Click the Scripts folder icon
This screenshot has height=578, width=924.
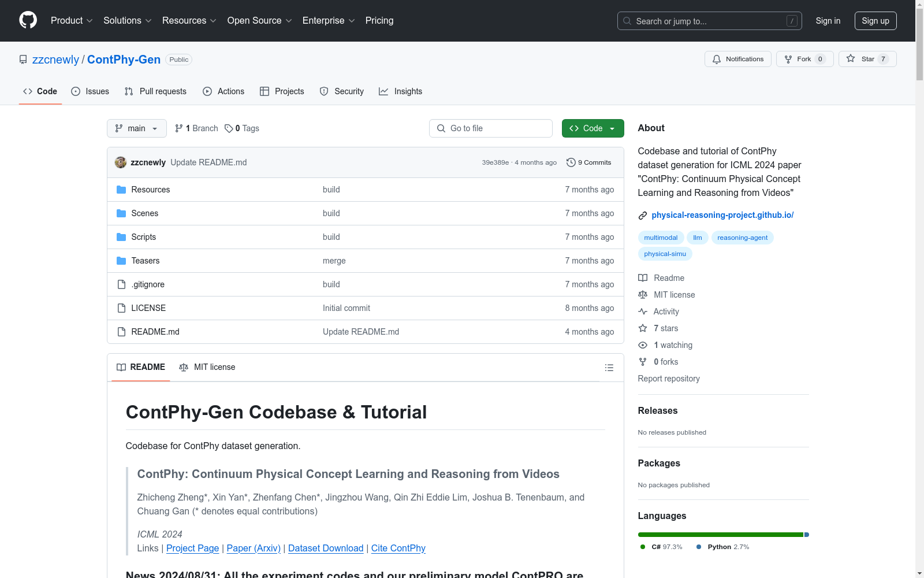point(121,237)
